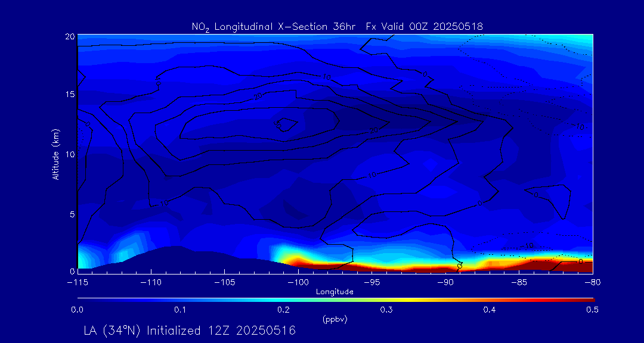Click the colorbar scale label 0.3
The height and width of the screenshot is (343, 644).
[x=386, y=310]
